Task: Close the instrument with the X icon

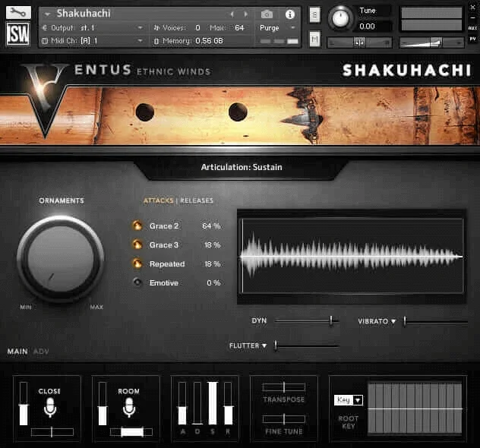Action: pyautogui.click(x=472, y=7)
